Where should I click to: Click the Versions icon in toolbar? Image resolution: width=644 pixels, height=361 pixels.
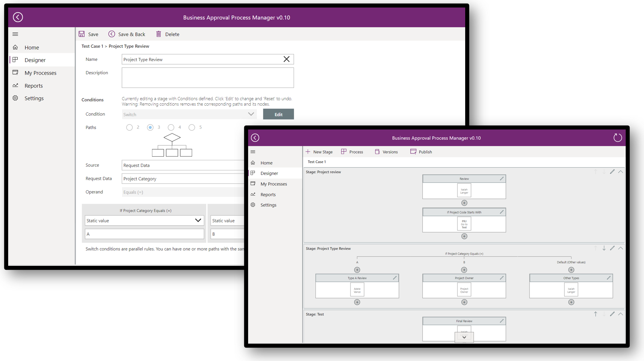pos(376,152)
